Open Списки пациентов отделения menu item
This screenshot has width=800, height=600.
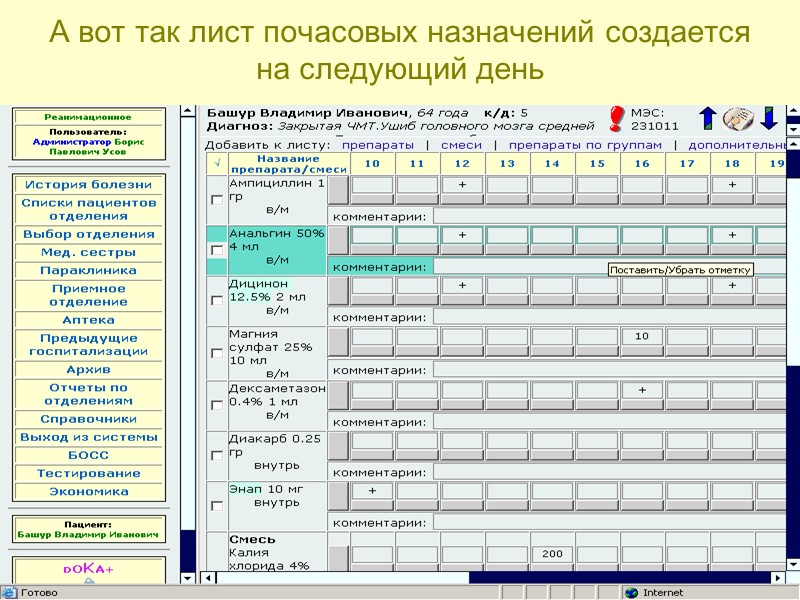tap(89, 209)
